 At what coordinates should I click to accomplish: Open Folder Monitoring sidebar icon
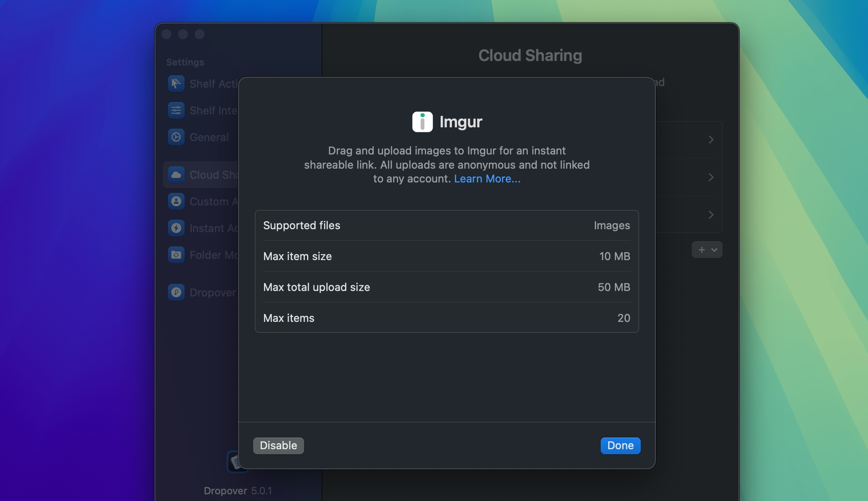point(176,255)
